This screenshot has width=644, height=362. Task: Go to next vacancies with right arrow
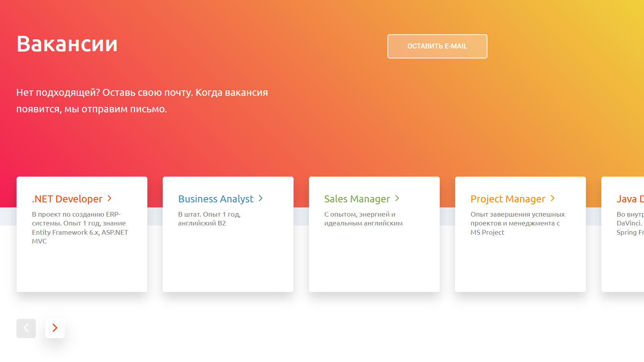click(55, 328)
